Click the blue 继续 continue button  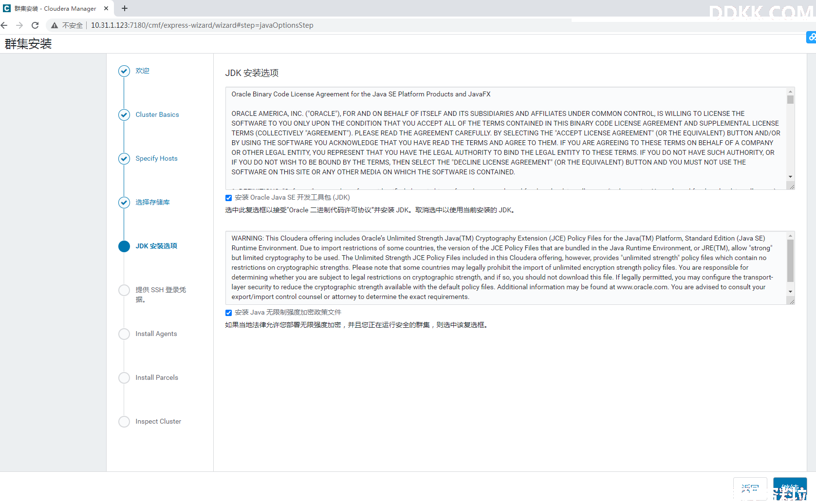pyautogui.click(x=790, y=489)
